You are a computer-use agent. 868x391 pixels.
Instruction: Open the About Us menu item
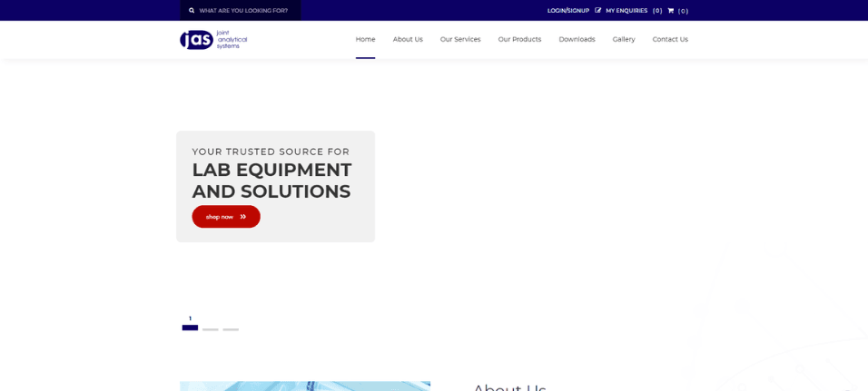[x=408, y=39]
